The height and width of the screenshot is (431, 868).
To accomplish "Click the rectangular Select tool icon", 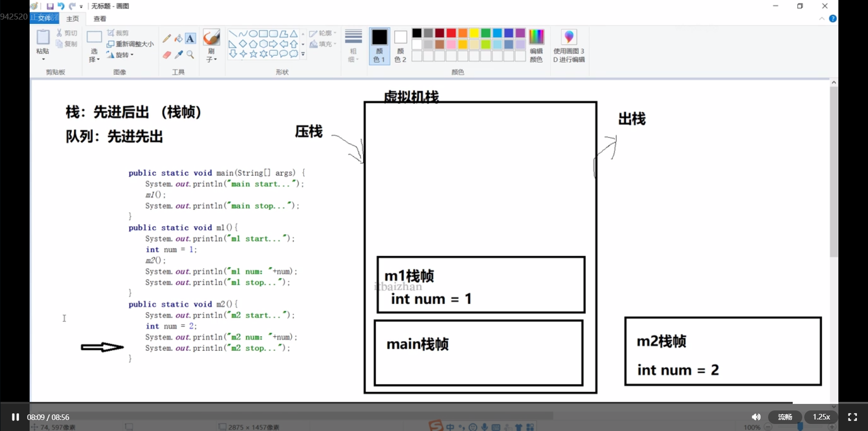I will click(94, 37).
